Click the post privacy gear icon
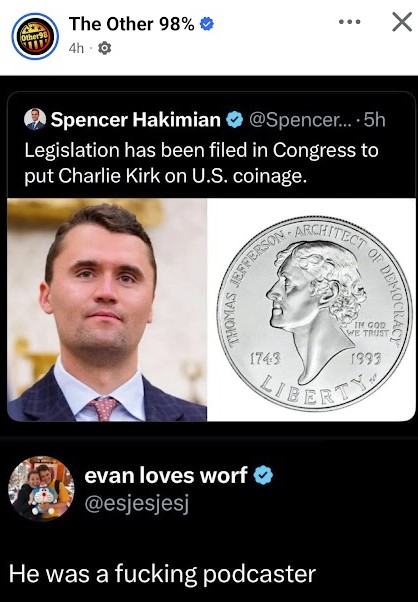Image resolution: width=418 pixels, height=602 pixels. [x=105, y=48]
